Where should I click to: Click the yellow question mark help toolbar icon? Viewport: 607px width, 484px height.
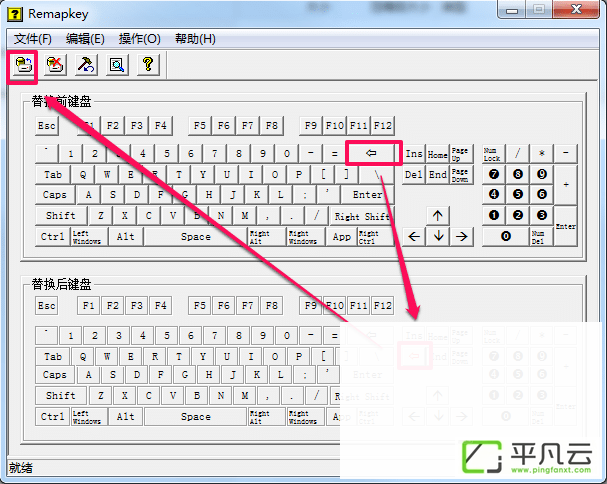coord(148,65)
